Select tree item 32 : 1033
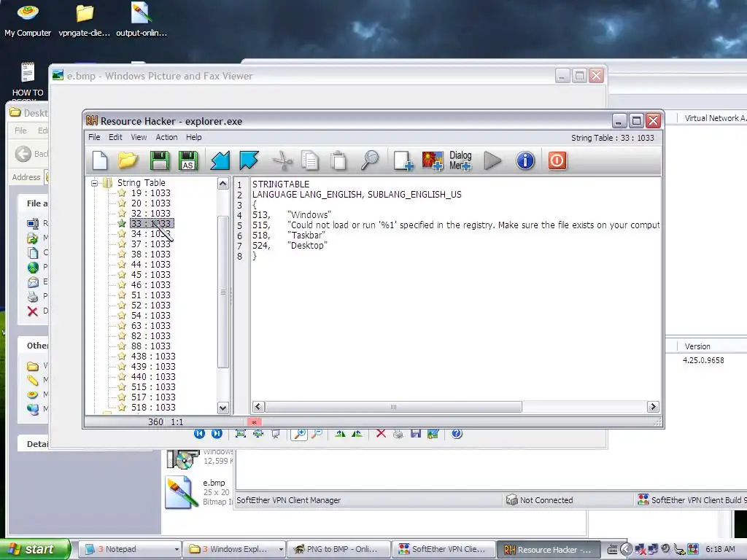Viewport: 747px width, 560px height. coord(150,214)
